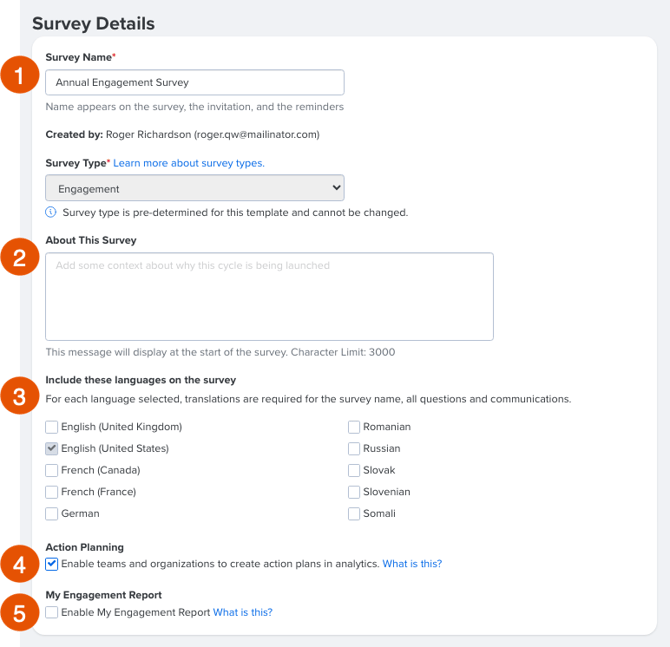
Task: Tick the Romanian language checkbox
Action: tap(354, 427)
